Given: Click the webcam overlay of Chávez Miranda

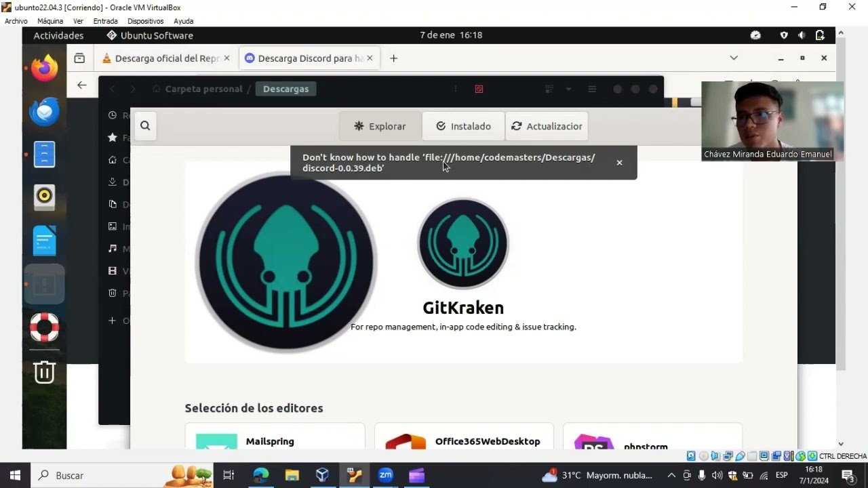Looking at the screenshot, I should (x=772, y=121).
